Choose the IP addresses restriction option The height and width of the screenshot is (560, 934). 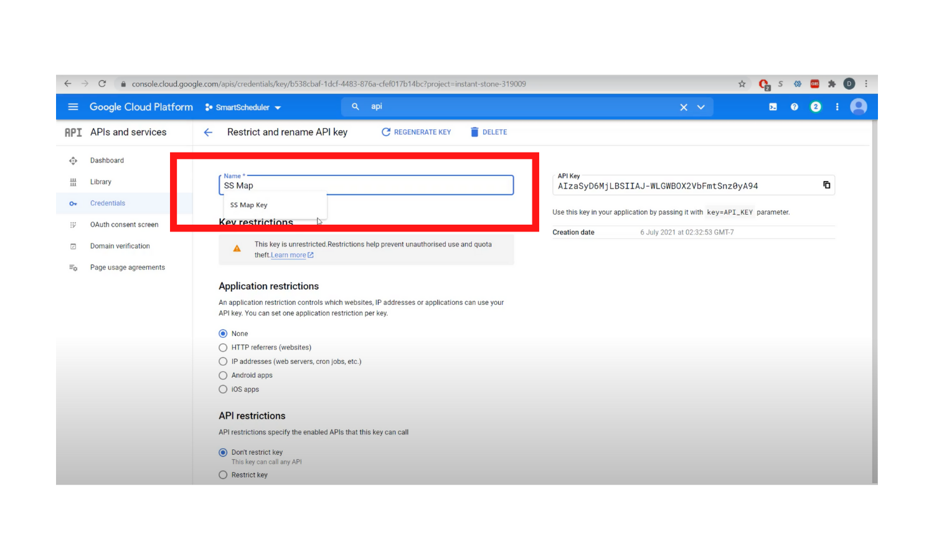click(x=223, y=362)
